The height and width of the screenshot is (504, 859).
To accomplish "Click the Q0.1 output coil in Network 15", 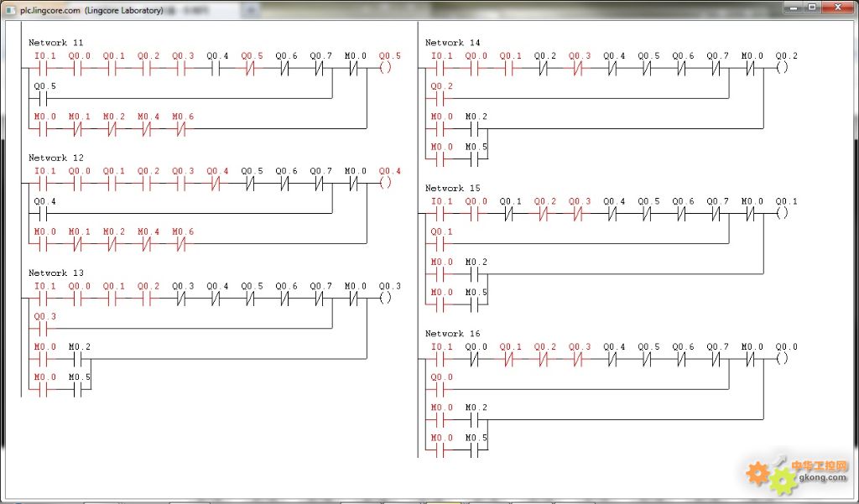I will pos(783,213).
